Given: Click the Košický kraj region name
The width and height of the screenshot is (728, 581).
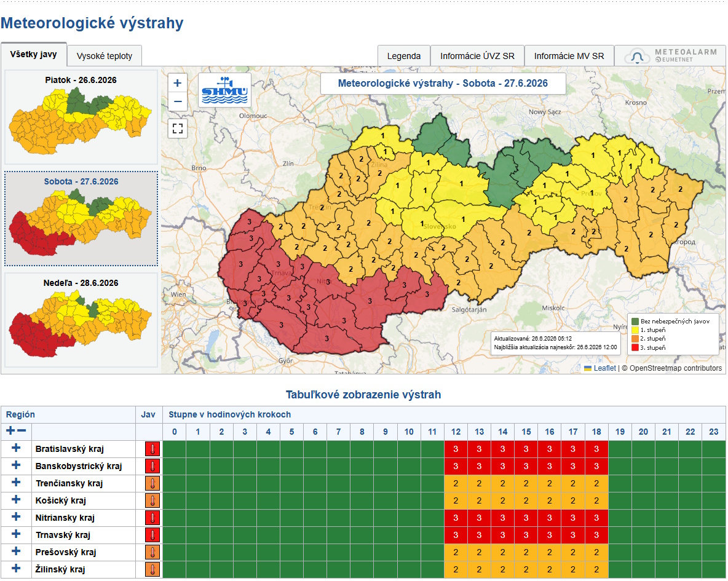Looking at the screenshot, I should (x=61, y=500).
